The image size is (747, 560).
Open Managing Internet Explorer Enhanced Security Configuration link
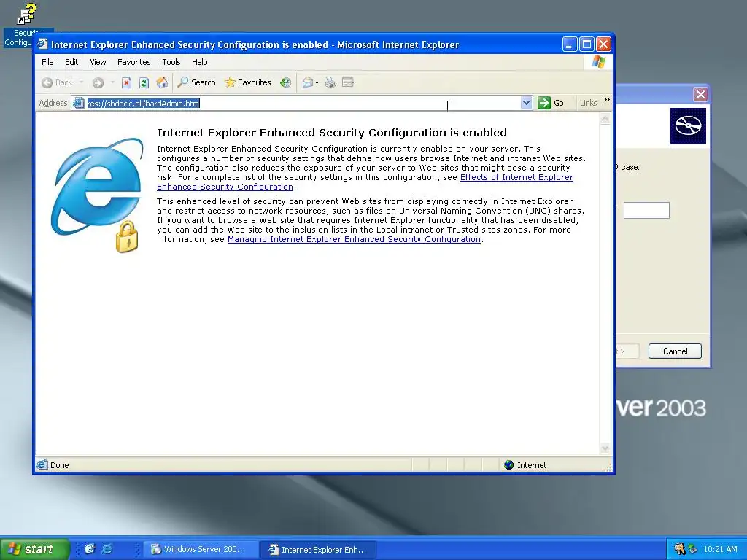click(x=354, y=239)
